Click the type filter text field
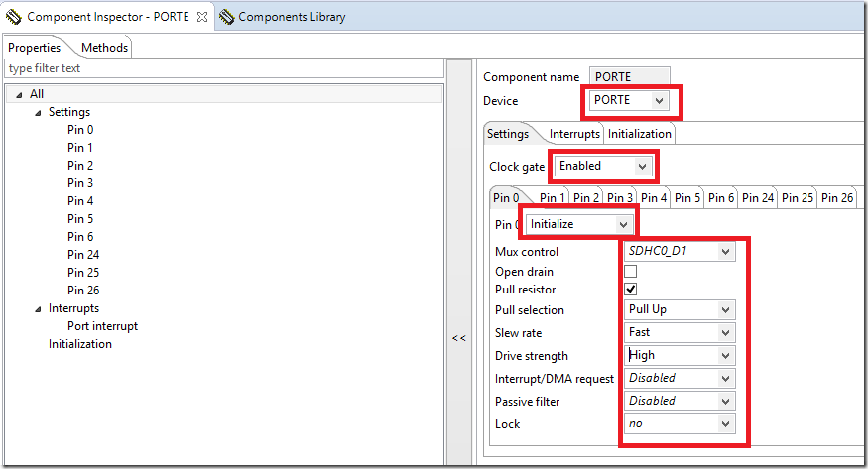The image size is (868, 469). click(223, 68)
